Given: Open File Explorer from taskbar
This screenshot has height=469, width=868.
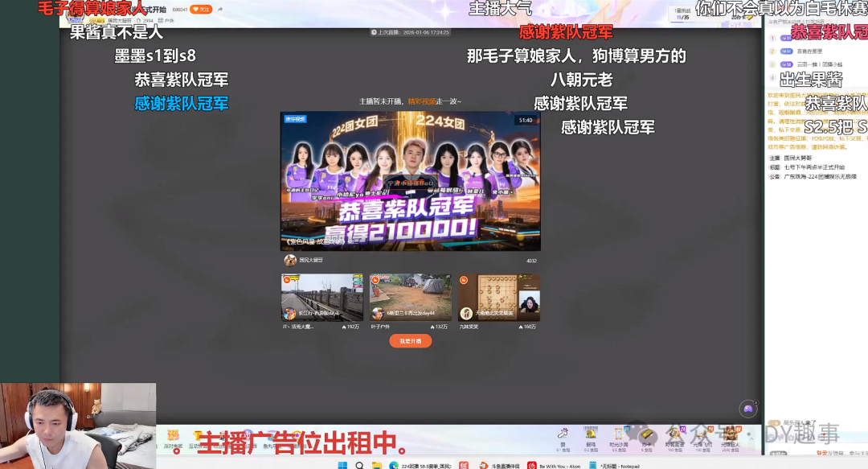Looking at the screenshot, I should point(376,465).
